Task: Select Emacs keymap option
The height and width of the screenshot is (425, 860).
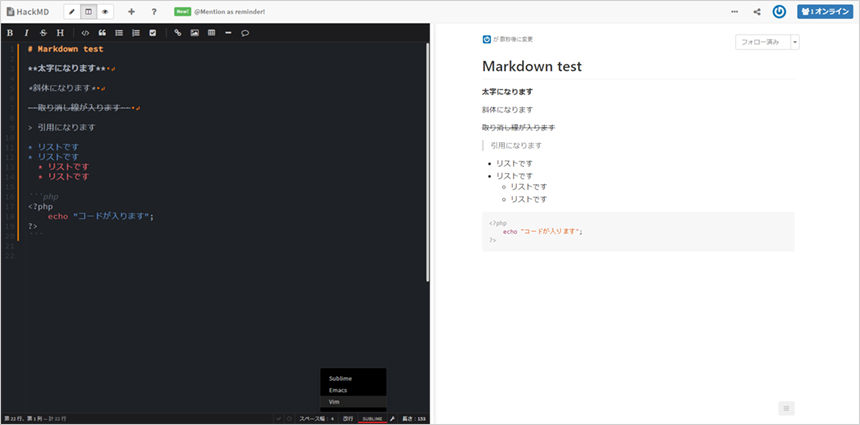Action: 353,390
